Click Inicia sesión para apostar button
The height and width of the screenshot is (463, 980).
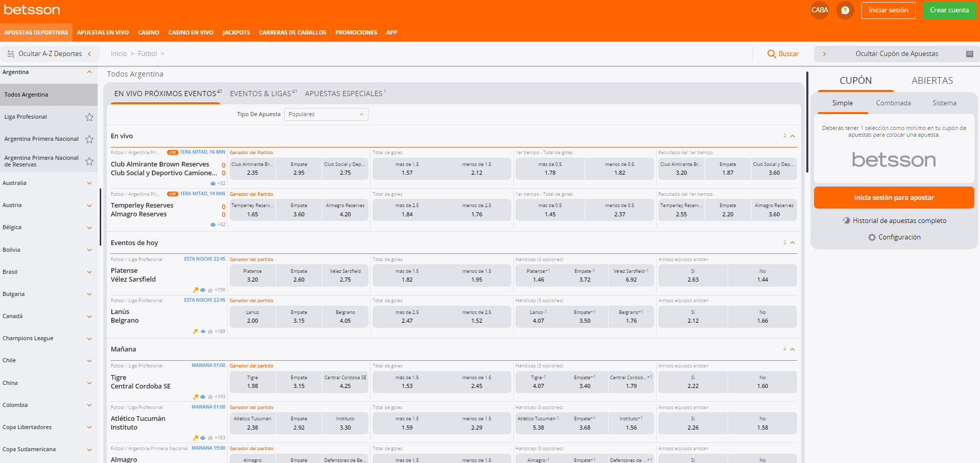coord(894,198)
